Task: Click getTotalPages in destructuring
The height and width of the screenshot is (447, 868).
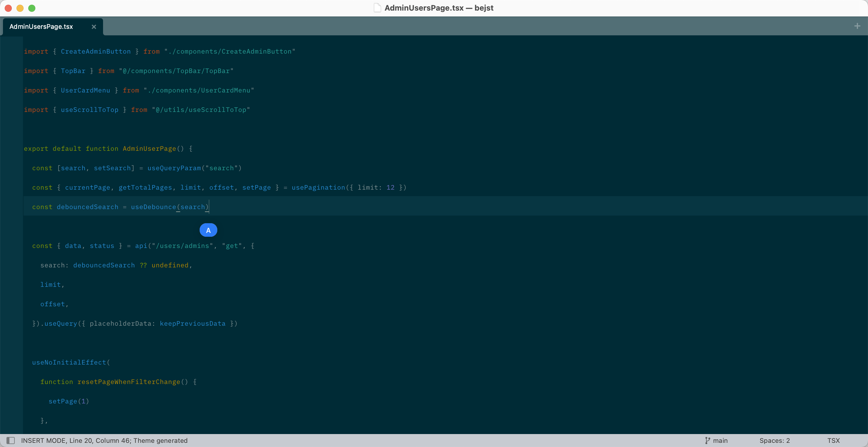Action: [x=145, y=188]
